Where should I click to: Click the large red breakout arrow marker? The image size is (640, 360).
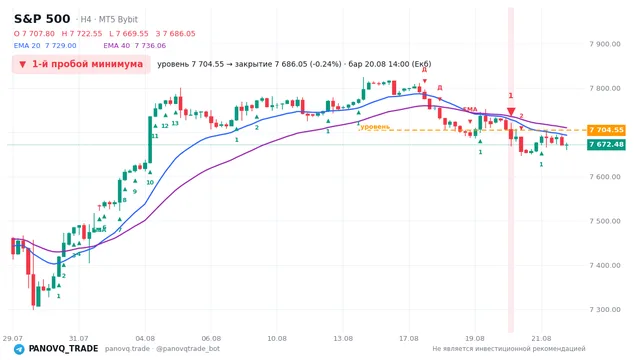(x=511, y=111)
